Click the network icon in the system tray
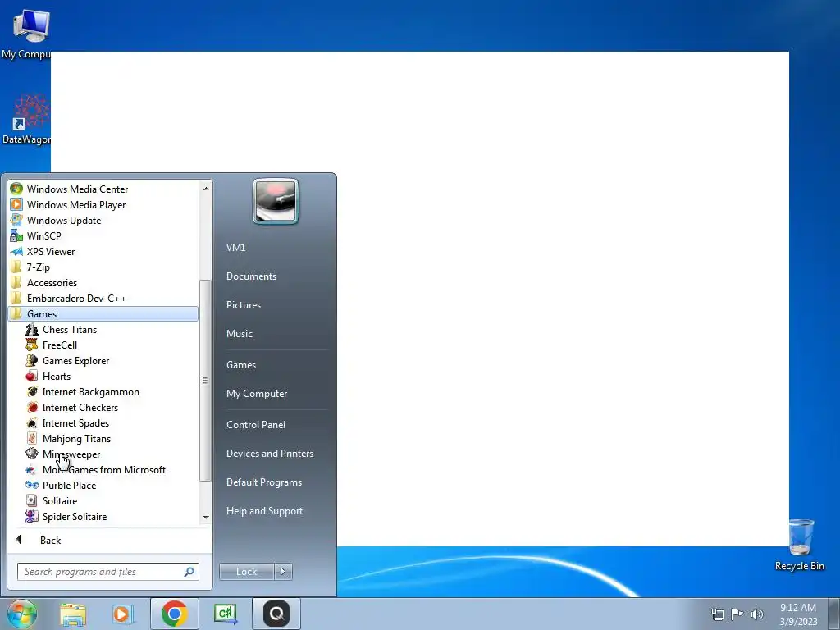This screenshot has width=840, height=630. pyautogui.click(x=717, y=614)
